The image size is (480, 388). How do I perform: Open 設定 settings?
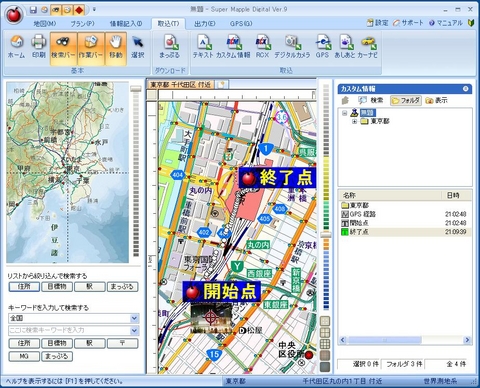tap(378, 23)
